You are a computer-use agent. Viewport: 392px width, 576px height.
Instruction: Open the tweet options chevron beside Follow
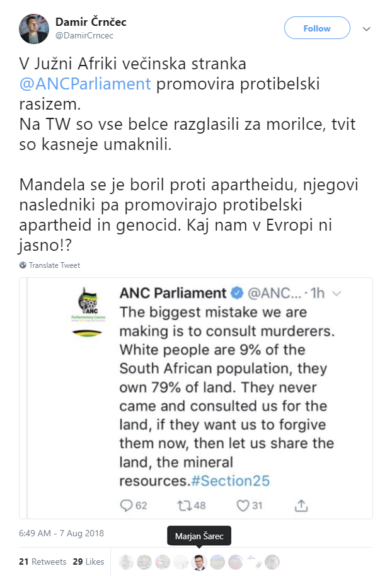click(x=366, y=28)
